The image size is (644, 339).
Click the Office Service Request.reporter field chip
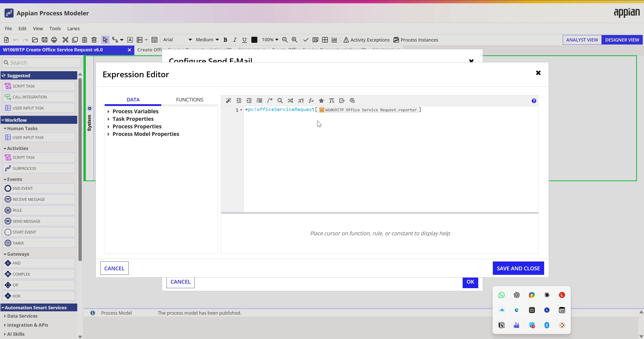pos(368,110)
